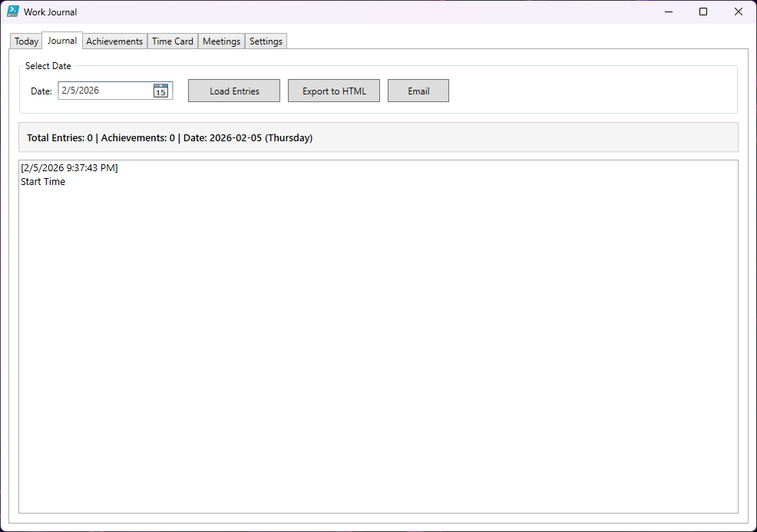Switch to the Today tab
Viewport: 757px width, 532px height.
26,41
